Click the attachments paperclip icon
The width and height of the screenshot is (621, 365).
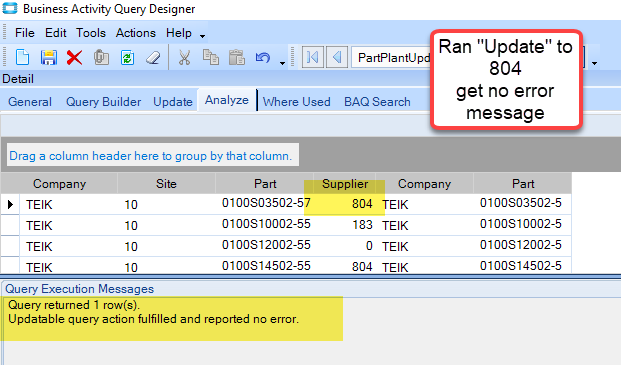click(x=101, y=58)
